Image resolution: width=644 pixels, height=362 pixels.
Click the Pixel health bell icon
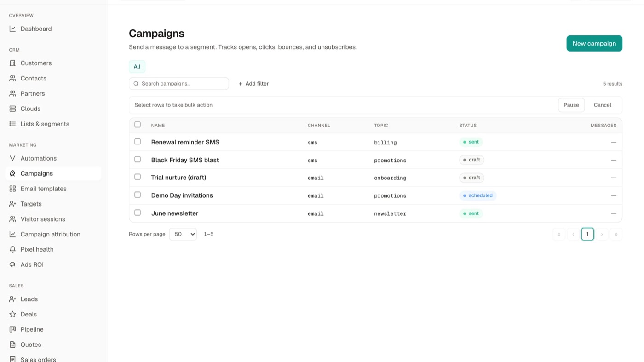(12, 249)
